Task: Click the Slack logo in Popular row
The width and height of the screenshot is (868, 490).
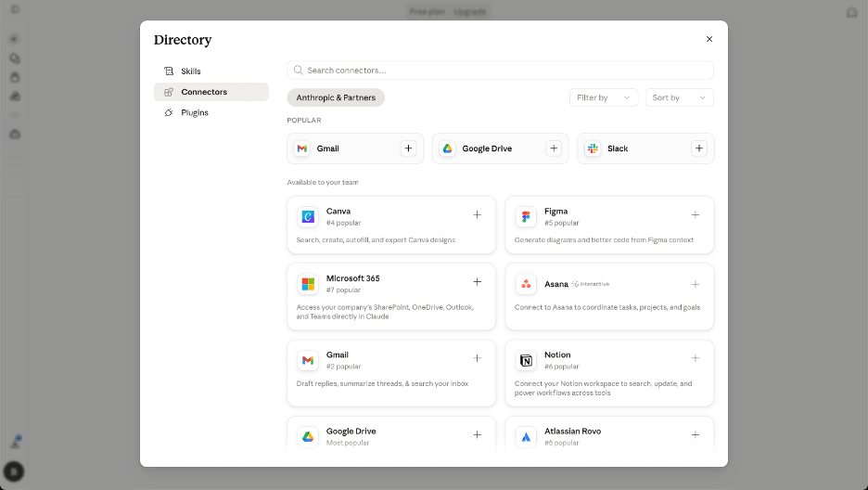Action: (x=593, y=148)
